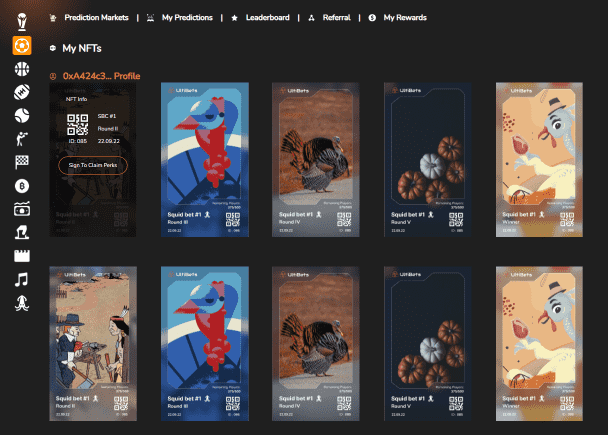This screenshot has width=608, height=435.
Task: Click Sign To Claim Perks button
Action: 93,165
